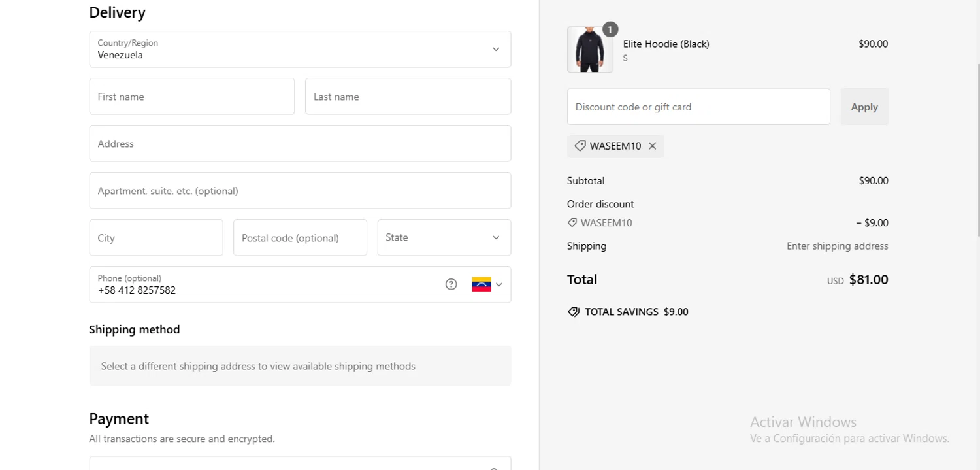Viewport: 980px width, 470px height.
Task: Click the item quantity badge on hoodie
Action: click(610, 29)
